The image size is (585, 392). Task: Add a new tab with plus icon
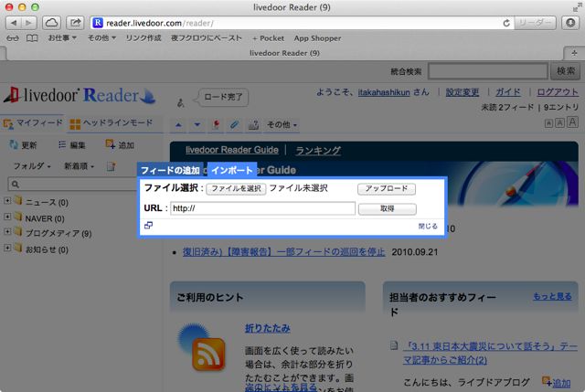click(x=574, y=53)
